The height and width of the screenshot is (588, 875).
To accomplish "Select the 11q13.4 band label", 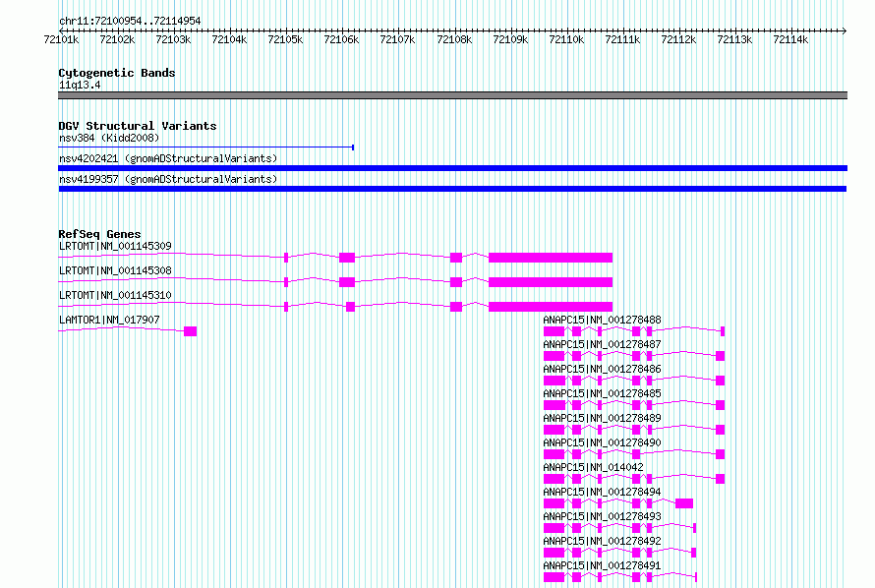I will pyautogui.click(x=80, y=86).
